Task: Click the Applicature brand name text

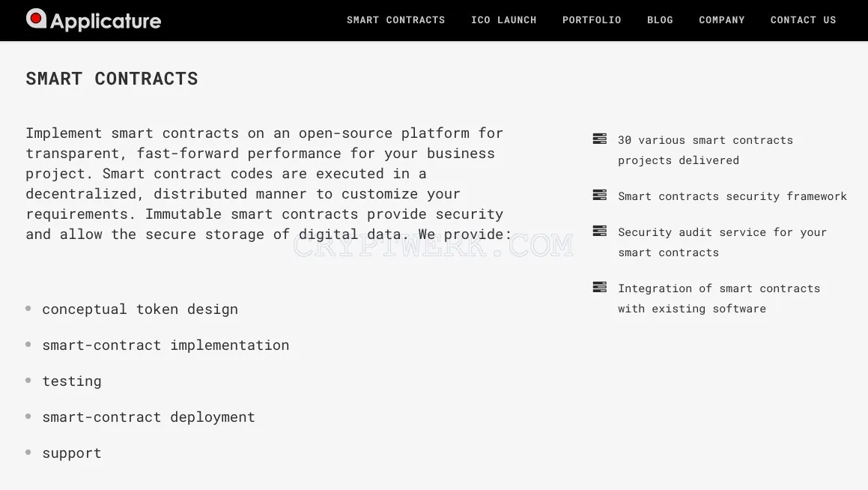Action: [106, 21]
